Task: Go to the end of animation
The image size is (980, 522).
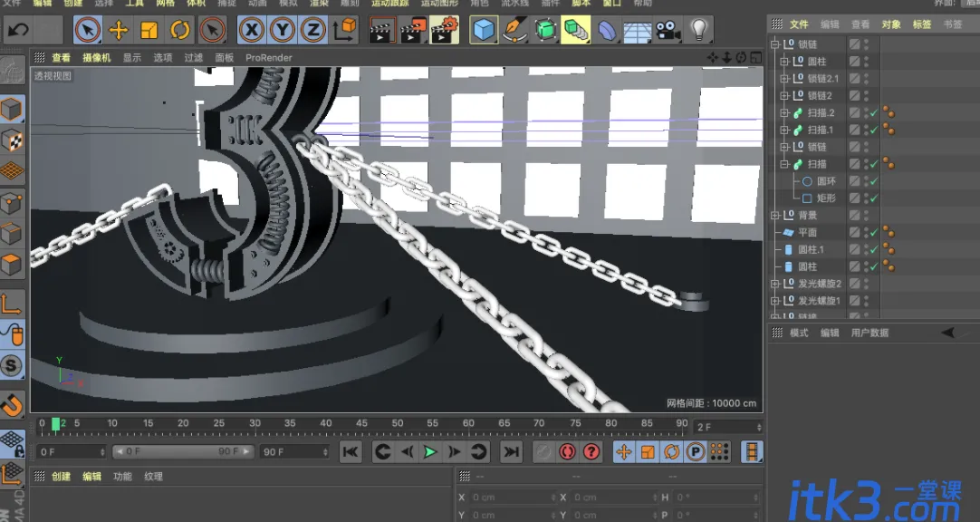Action: click(511, 452)
